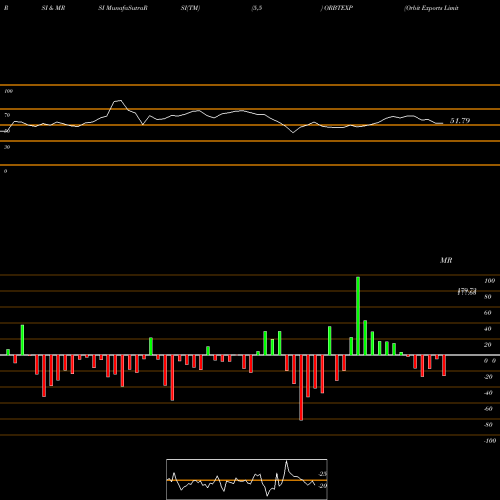This screenshot has height=500, width=500.
Task: Click the MR panel title label
Action: [x=446, y=260]
